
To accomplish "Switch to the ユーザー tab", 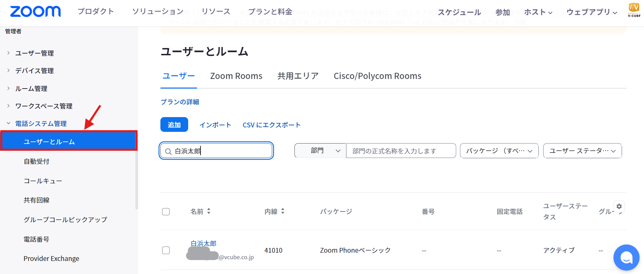I will (179, 76).
